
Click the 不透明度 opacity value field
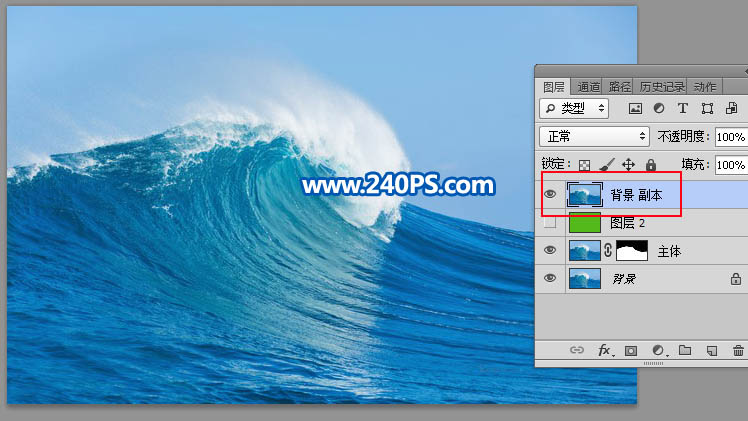[731, 137]
